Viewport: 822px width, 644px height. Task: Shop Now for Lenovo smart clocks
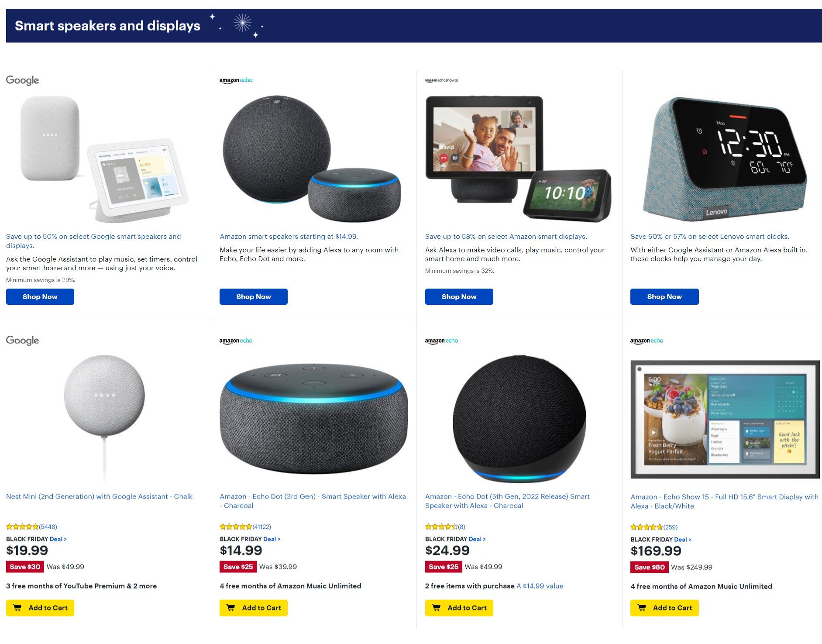tap(664, 297)
